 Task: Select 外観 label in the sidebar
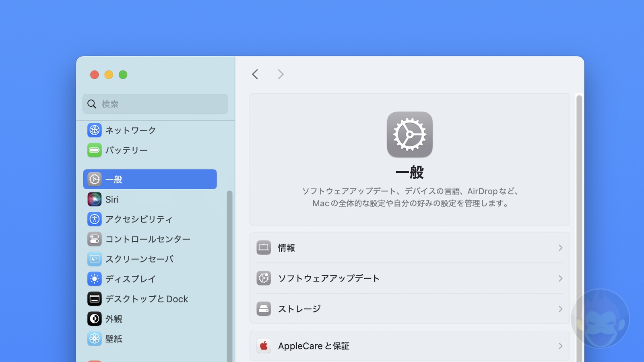pos(114,319)
